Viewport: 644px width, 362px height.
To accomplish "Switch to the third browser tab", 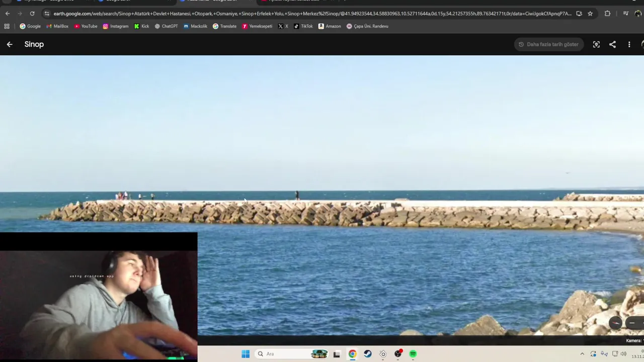I will [216, 2].
